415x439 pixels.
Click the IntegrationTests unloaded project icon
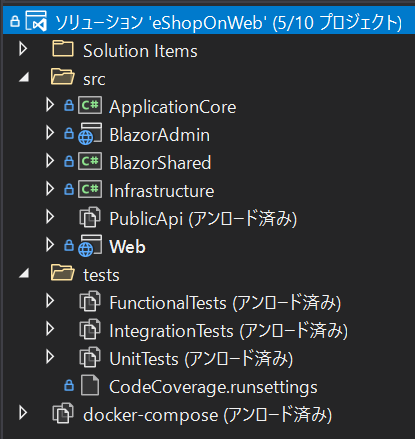(90, 329)
